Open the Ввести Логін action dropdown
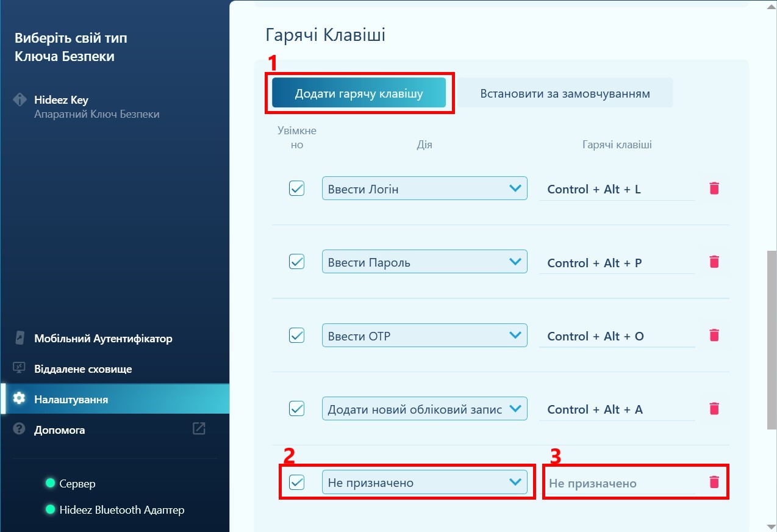Image resolution: width=777 pixels, height=532 pixels. tap(424, 189)
